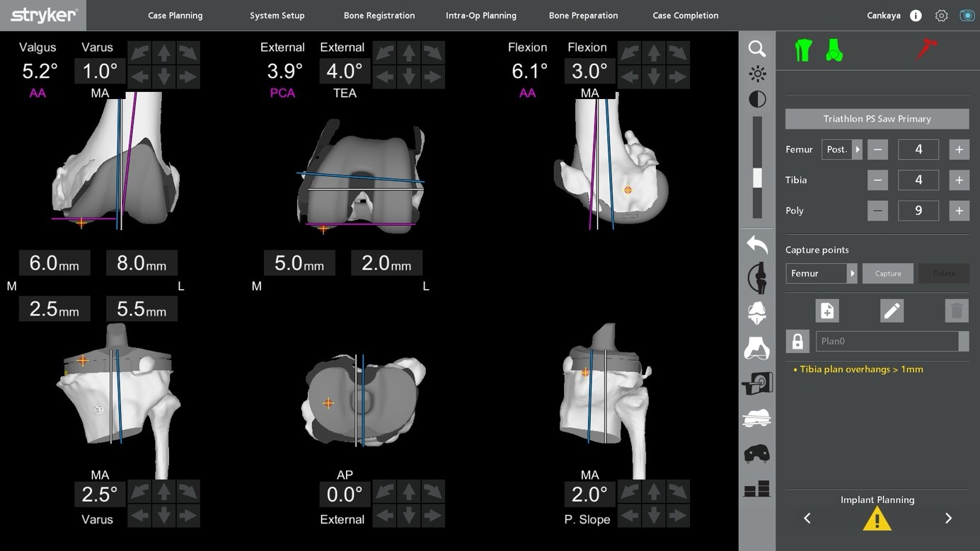980x551 pixels.
Task: Click the implant planning warning triangle
Action: (x=877, y=518)
